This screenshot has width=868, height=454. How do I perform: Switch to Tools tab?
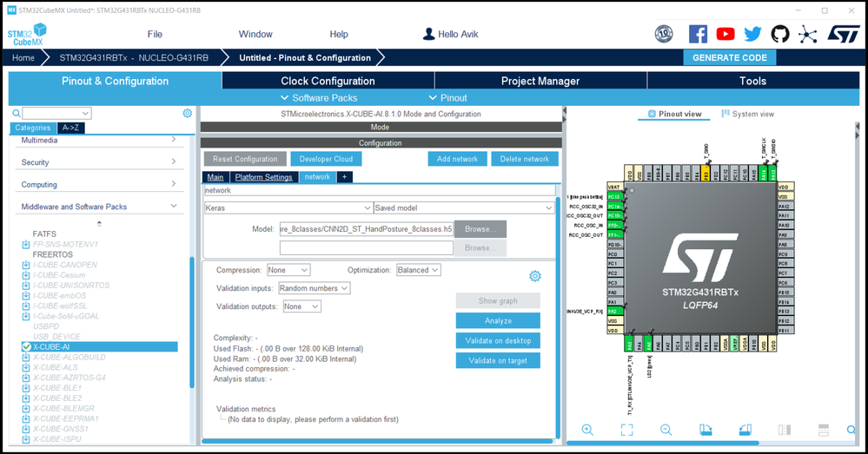click(x=752, y=81)
